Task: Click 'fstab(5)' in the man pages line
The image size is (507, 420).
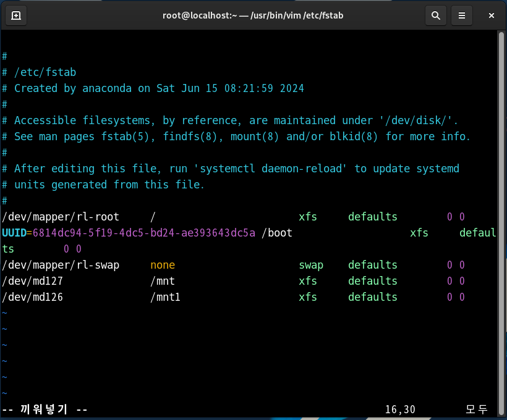Action: tap(125, 136)
